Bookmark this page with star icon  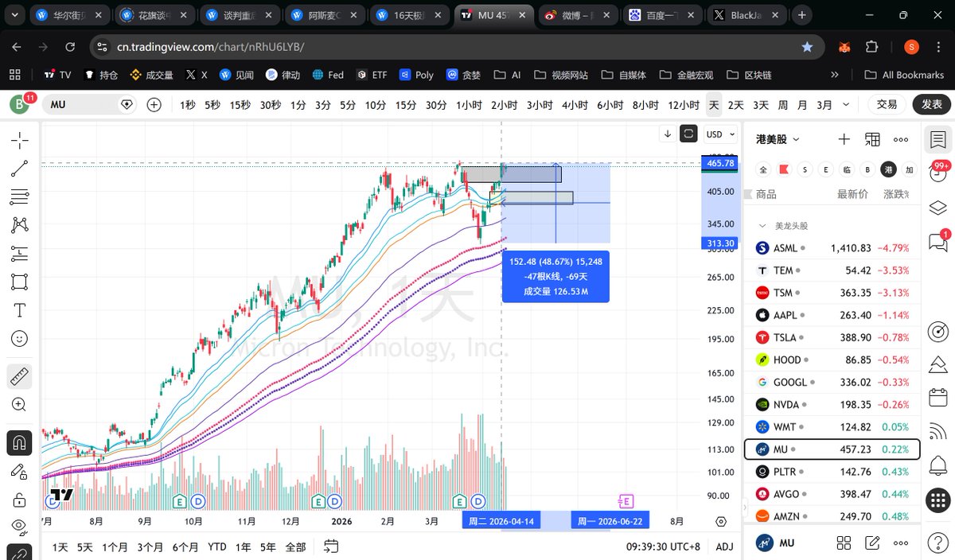click(807, 47)
